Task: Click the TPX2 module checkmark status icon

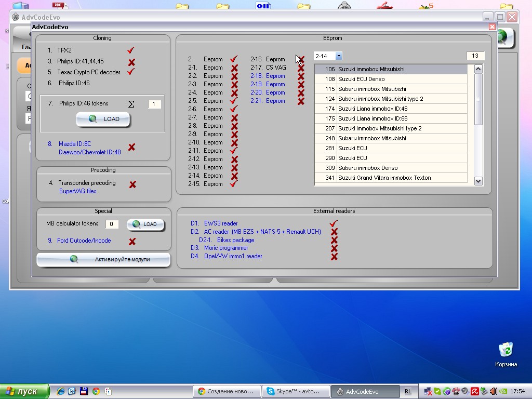Action: [x=131, y=50]
